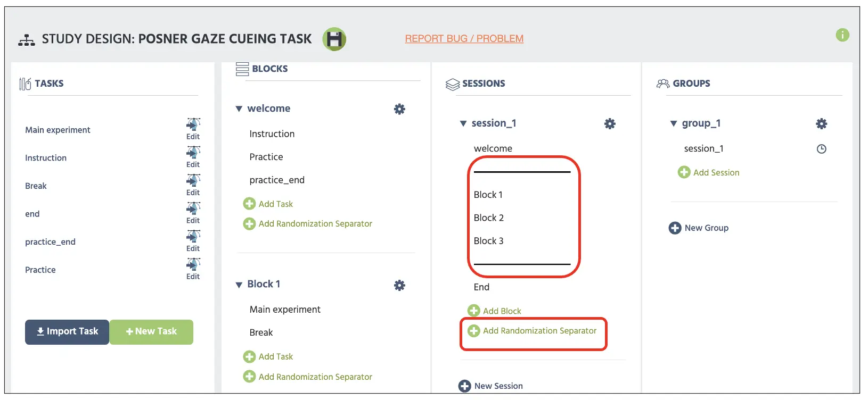
Task: Edit the Main experiment task
Action: coord(193,129)
